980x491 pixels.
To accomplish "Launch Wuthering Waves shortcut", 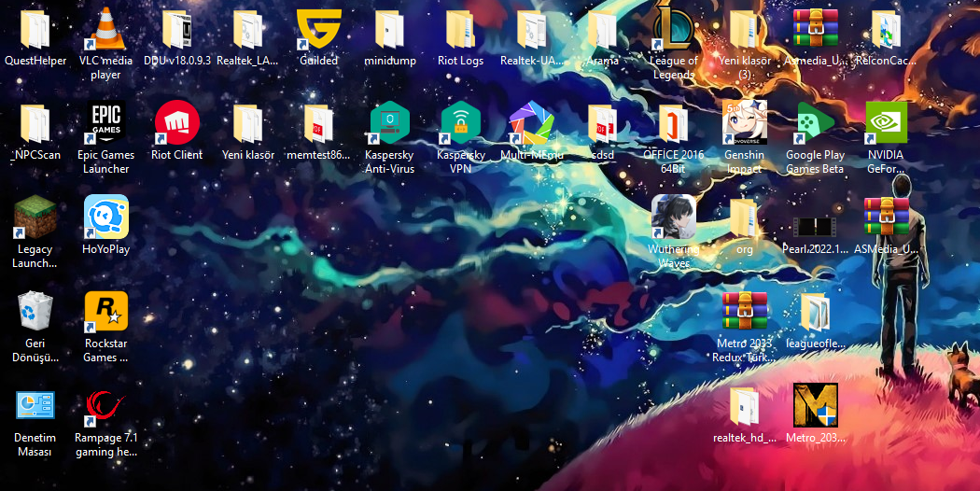I will tap(673, 217).
